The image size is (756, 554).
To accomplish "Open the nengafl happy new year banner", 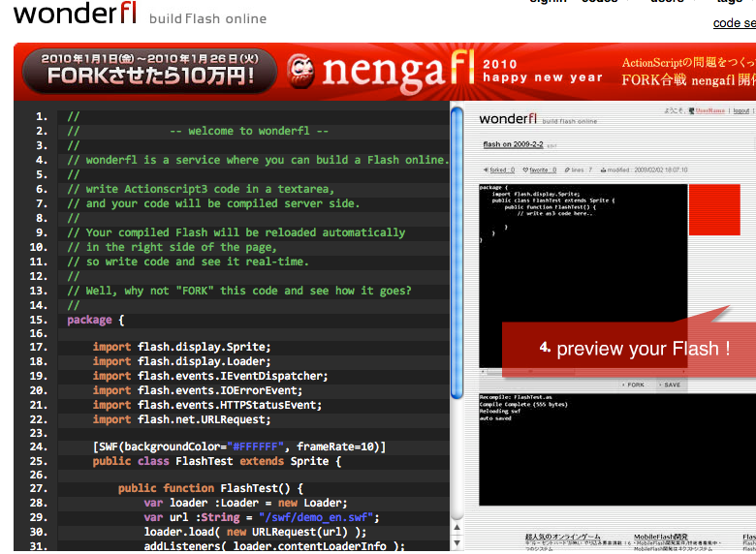I will click(385, 72).
